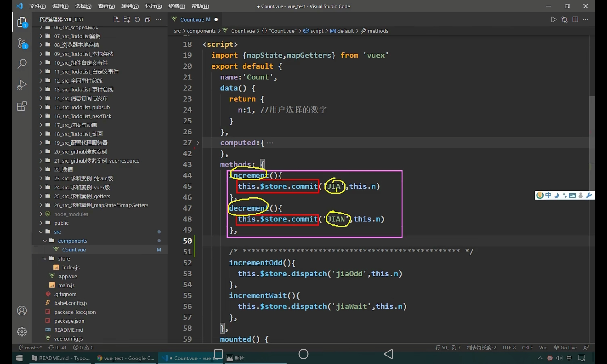This screenshot has height=364, width=607.
Task: Click the New File icon in explorer
Action: (x=116, y=19)
